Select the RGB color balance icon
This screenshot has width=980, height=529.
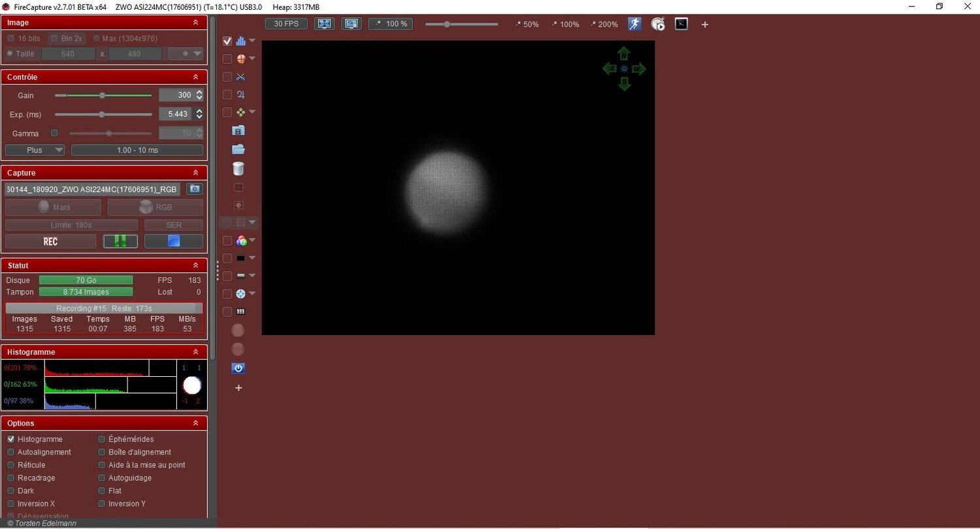[x=241, y=240]
